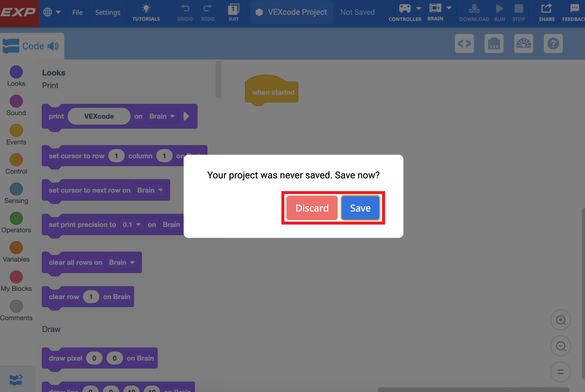
Task: Open the Tutorials panel
Action: [146, 12]
